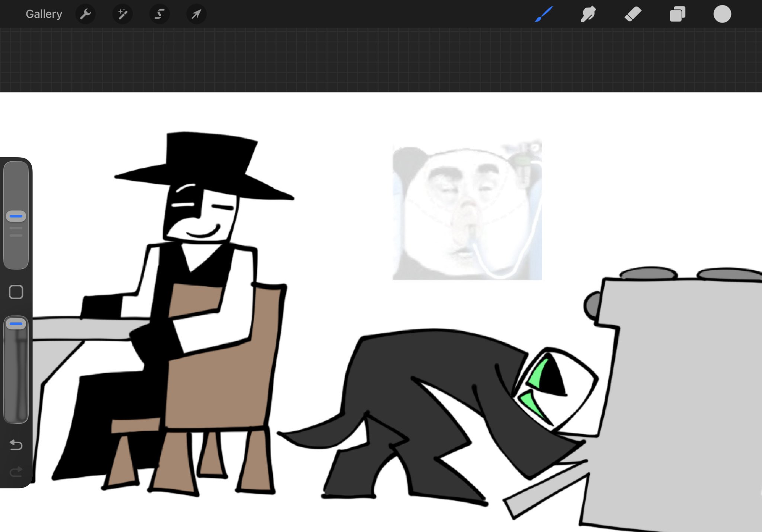Activate the Selection tool
Screen dimensions: 762x532
coord(159,14)
